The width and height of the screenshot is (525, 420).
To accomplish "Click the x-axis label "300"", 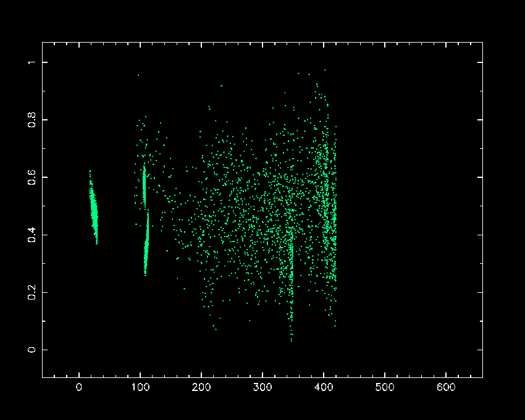I will point(262,387).
